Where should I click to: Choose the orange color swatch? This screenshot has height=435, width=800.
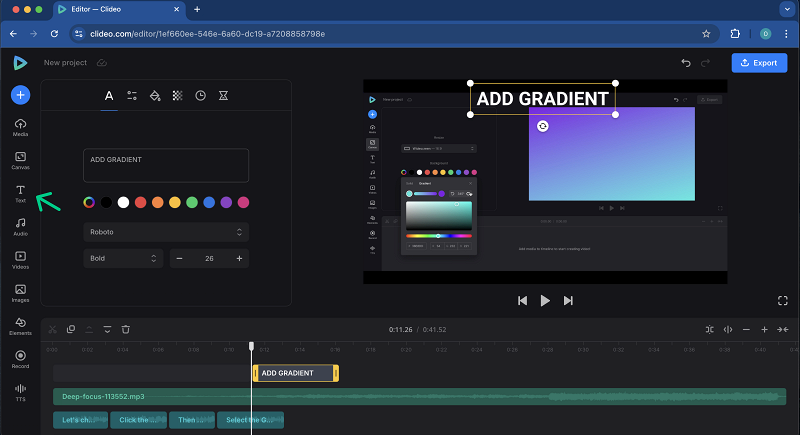tap(158, 202)
